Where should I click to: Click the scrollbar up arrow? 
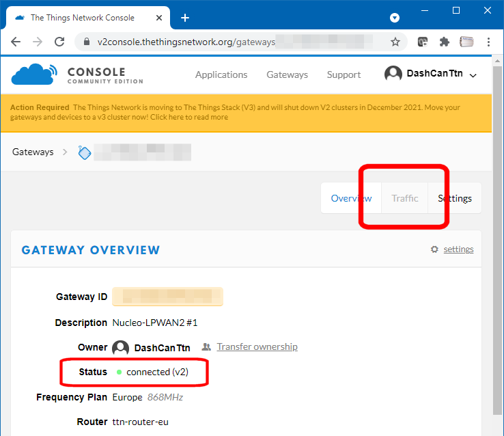pyautogui.click(x=497, y=61)
